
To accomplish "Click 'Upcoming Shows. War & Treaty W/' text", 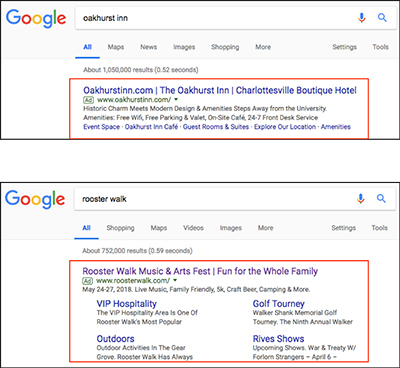I will click(x=304, y=348).
